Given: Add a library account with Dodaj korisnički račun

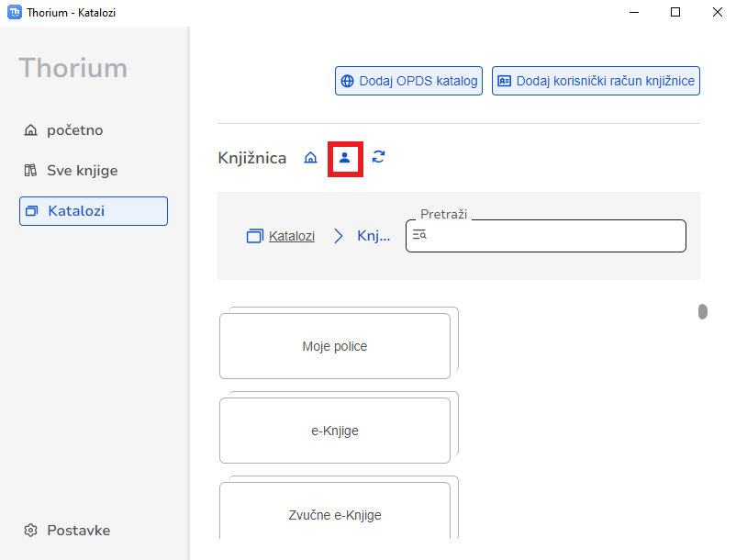Looking at the screenshot, I should pyautogui.click(x=597, y=81).
